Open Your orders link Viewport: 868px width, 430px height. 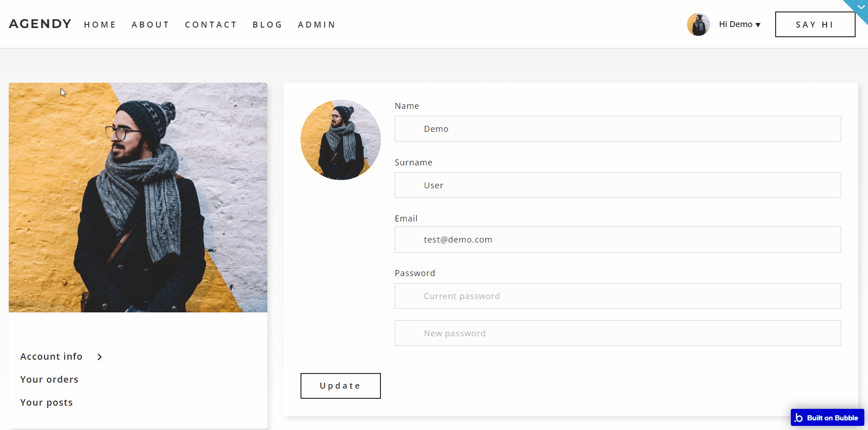pyautogui.click(x=49, y=379)
